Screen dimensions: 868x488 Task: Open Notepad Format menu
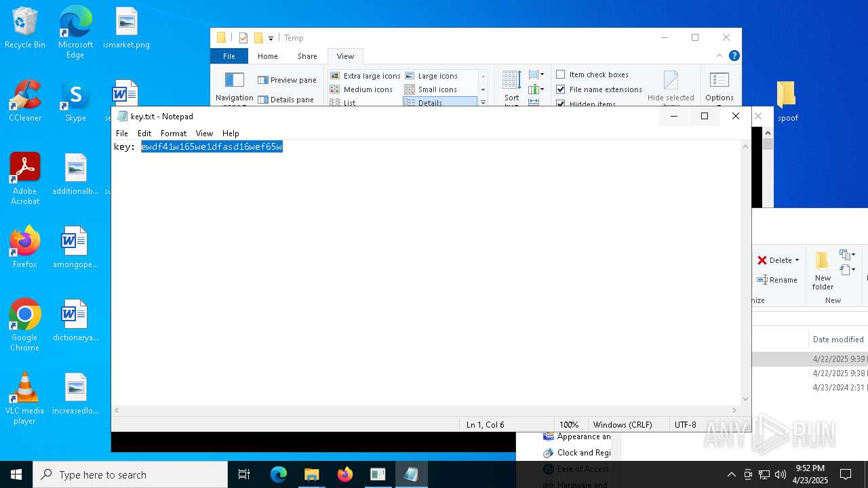point(174,134)
